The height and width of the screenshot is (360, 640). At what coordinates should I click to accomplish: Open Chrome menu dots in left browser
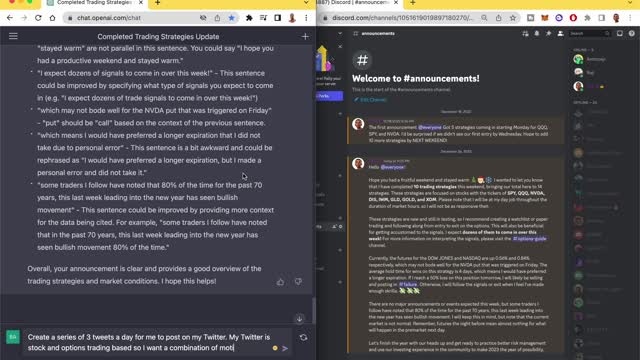tap(306, 18)
